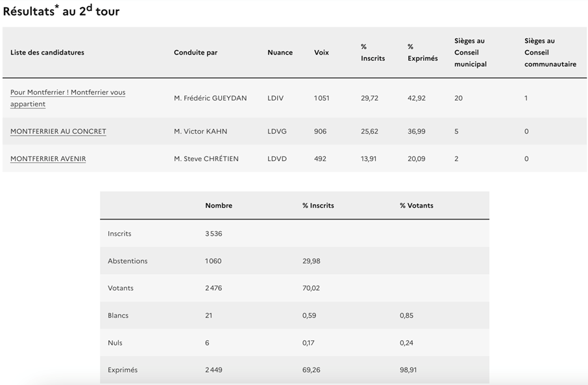588x385 pixels.
Task: Select the LDVG nuance cell
Action: point(277,131)
